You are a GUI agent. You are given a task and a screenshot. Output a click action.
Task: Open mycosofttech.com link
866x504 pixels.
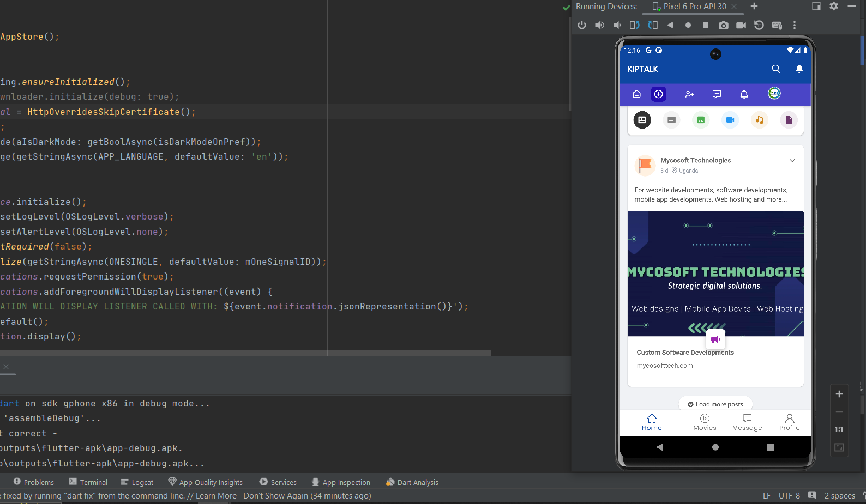665,366
